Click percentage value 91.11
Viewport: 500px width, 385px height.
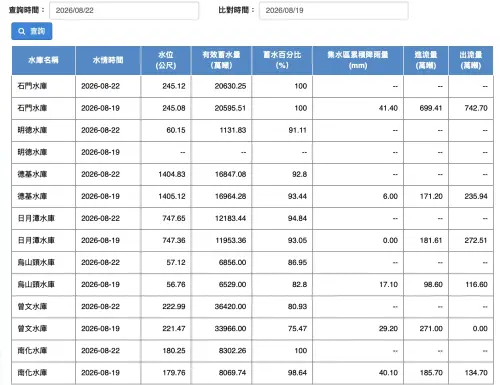click(x=297, y=130)
